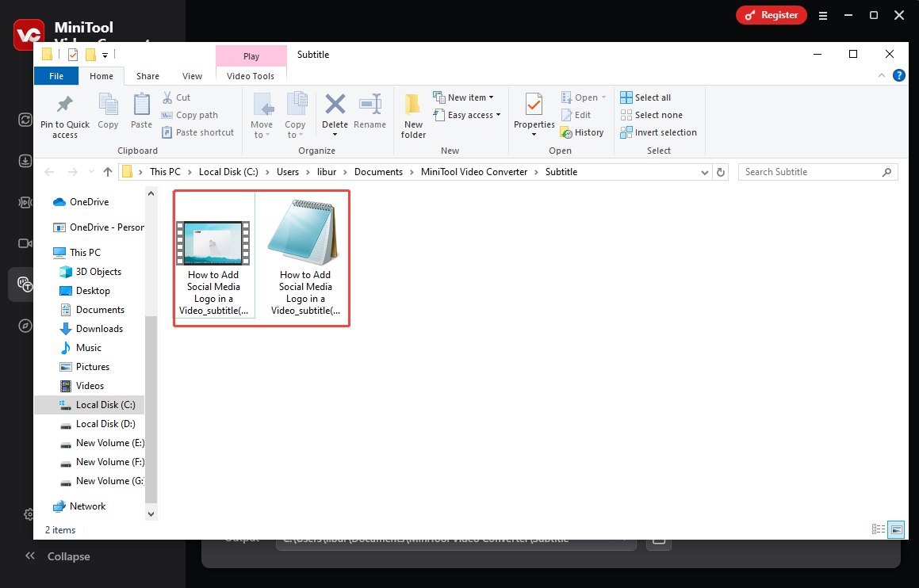
Task: Open the File tab
Action: tap(56, 76)
